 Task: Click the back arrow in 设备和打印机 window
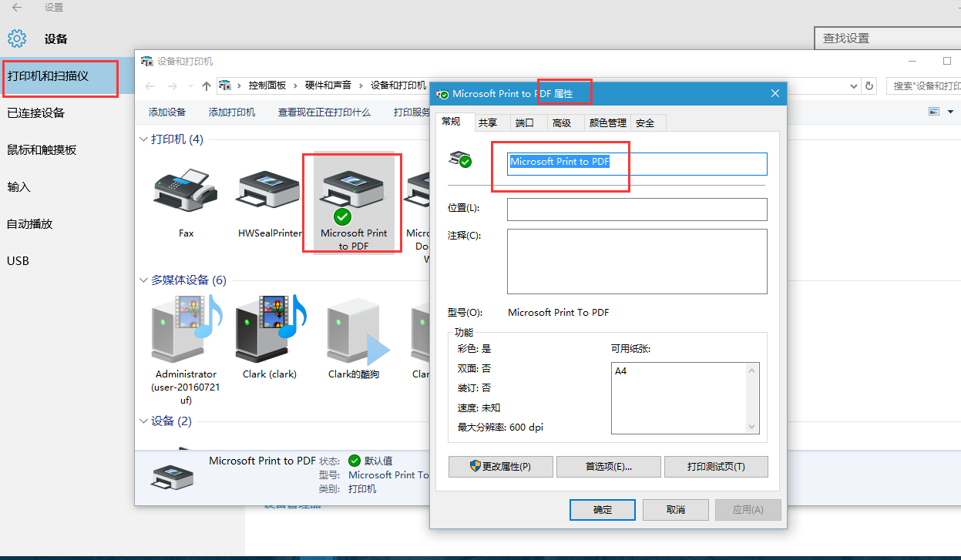tap(151, 86)
